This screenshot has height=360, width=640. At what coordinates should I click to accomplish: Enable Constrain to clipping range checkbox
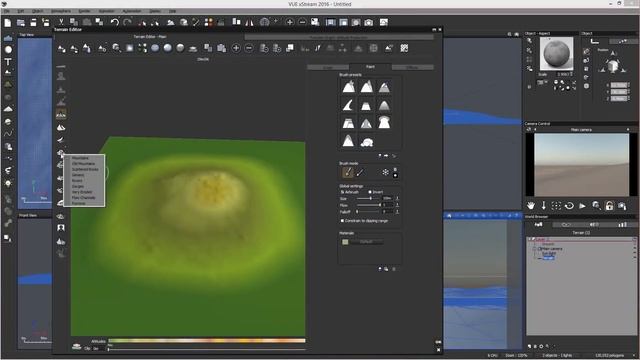click(342, 221)
